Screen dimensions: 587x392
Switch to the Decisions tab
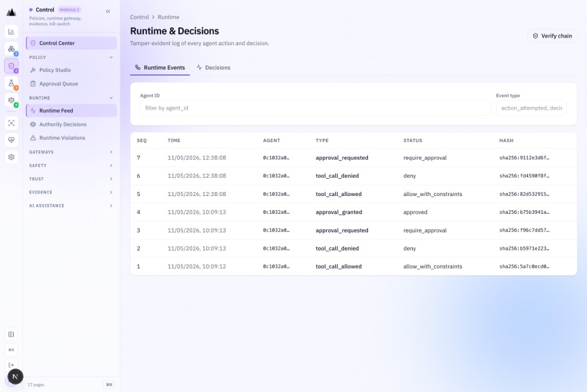(213, 68)
